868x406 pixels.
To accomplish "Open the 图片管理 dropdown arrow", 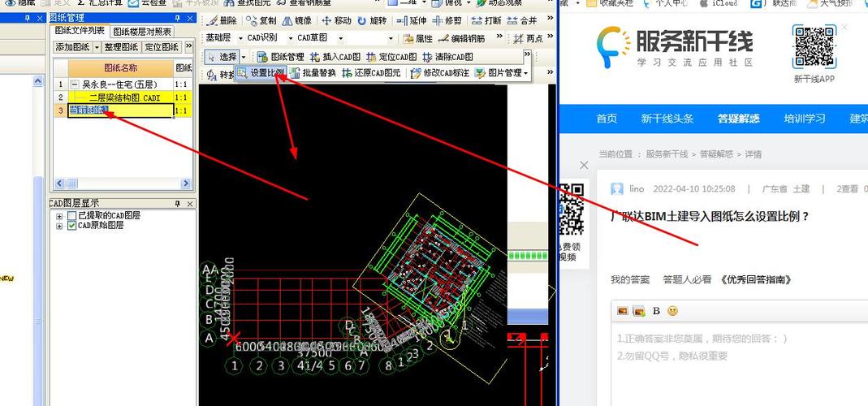I will pyautogui.click(x=525, y=72).
